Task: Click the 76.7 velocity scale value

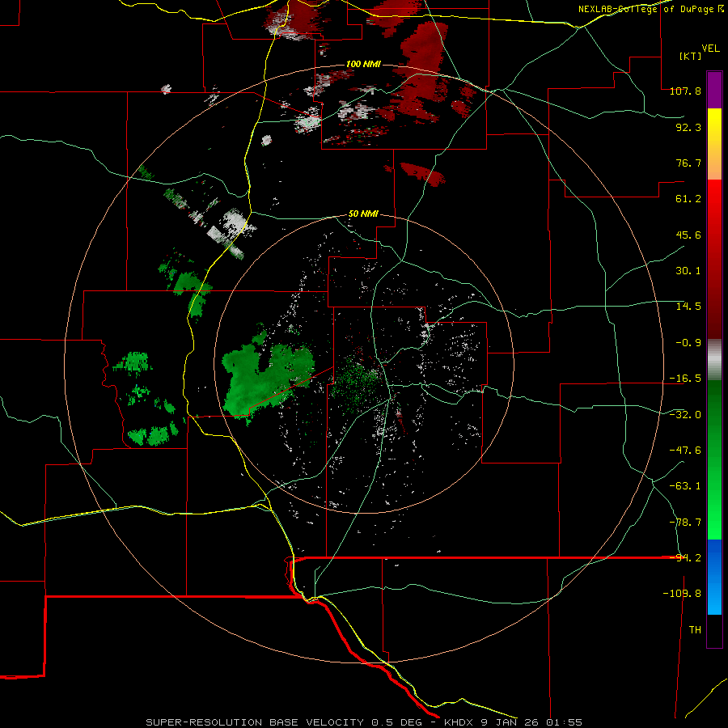Action: point(688,163)
